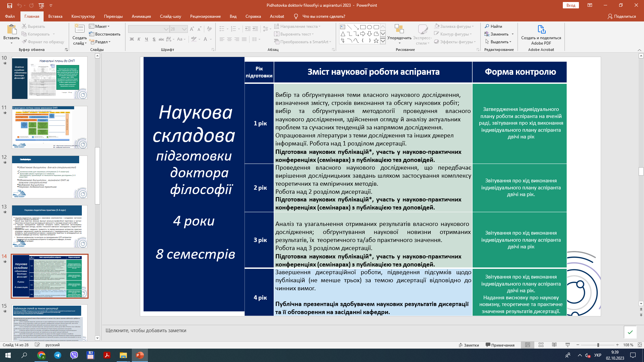Click the Поделиться share button
The height and width of the screenshot is (362, 644).
tap(622, 16)
